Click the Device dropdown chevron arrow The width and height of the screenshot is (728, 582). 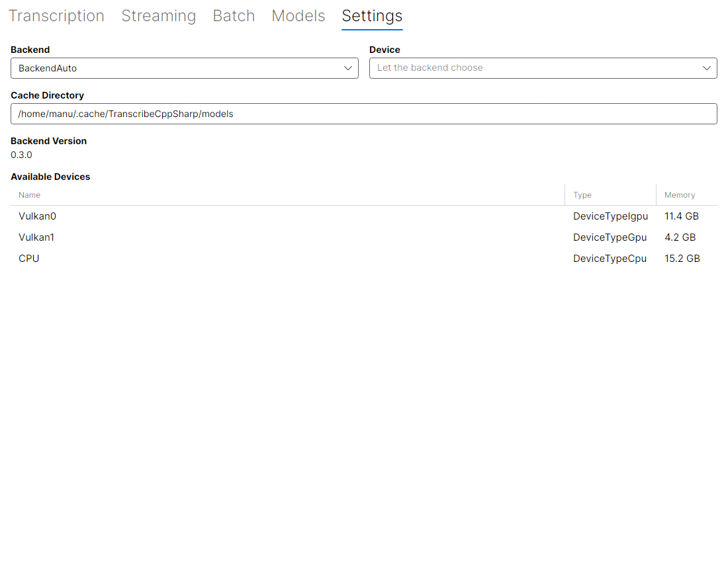707,68
